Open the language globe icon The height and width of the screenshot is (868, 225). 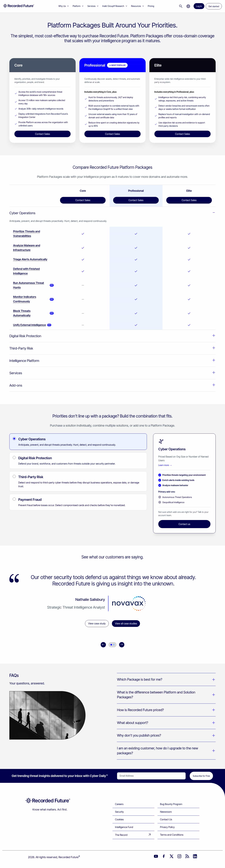(x=188, y=6)
